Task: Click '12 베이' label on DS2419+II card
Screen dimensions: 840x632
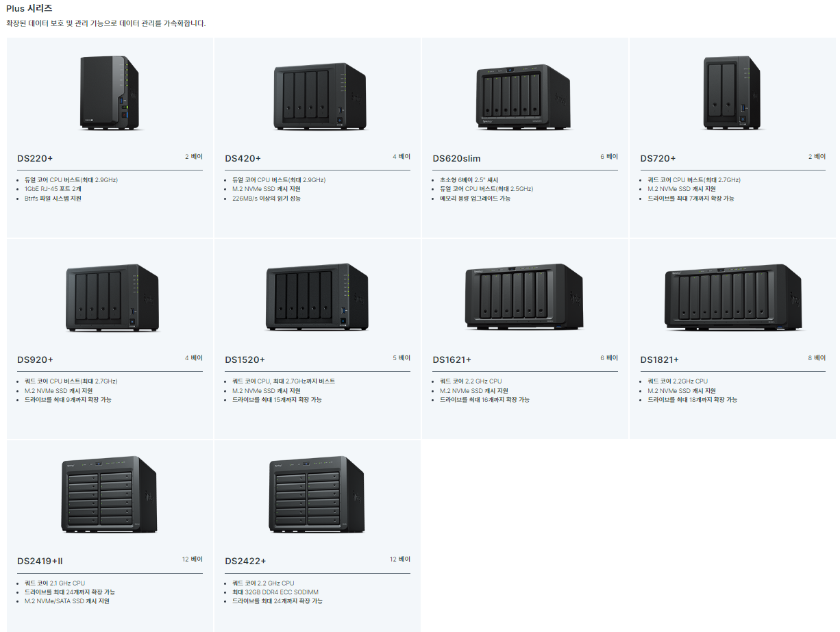Action: tap(193, 559)
